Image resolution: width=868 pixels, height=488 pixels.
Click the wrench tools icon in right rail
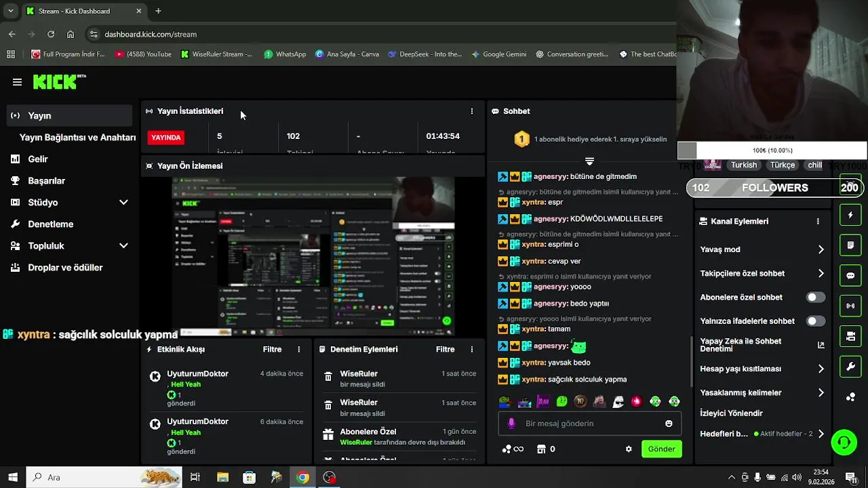(x=850, y=367)
